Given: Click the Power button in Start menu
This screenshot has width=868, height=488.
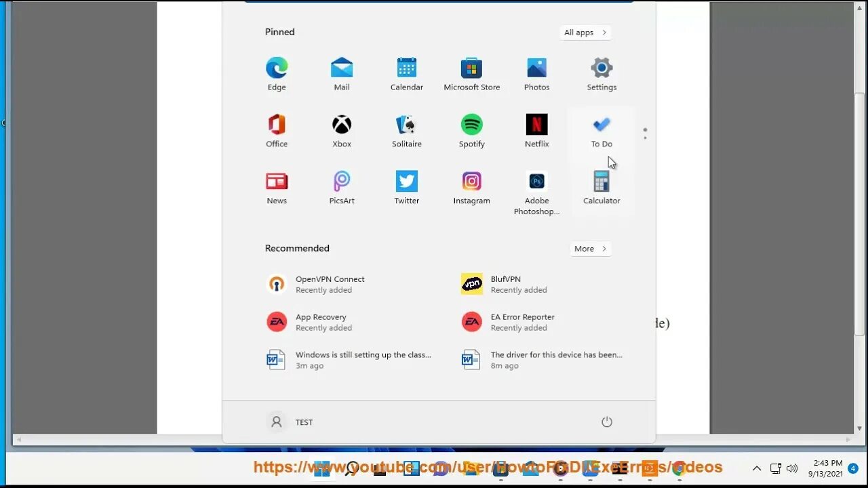Looking at the screenshot, I should point(607,422).
